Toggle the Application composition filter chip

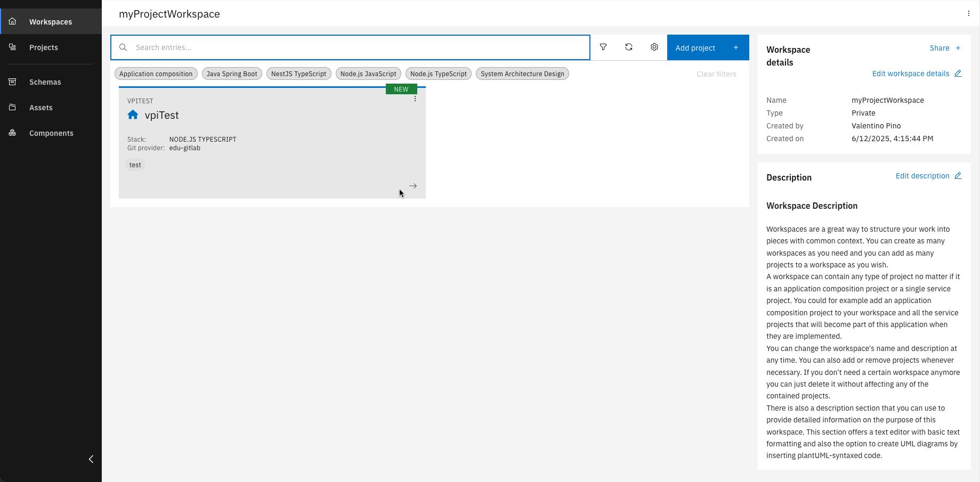156,73
